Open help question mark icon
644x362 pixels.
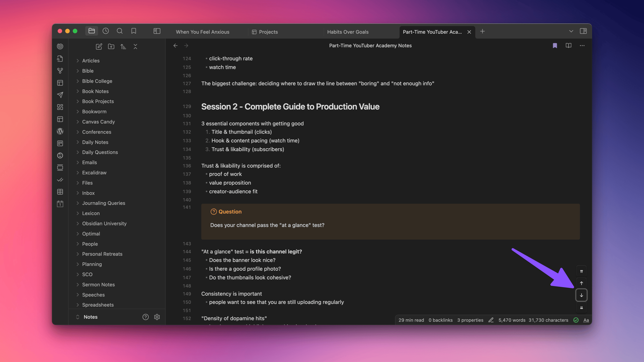145,317
